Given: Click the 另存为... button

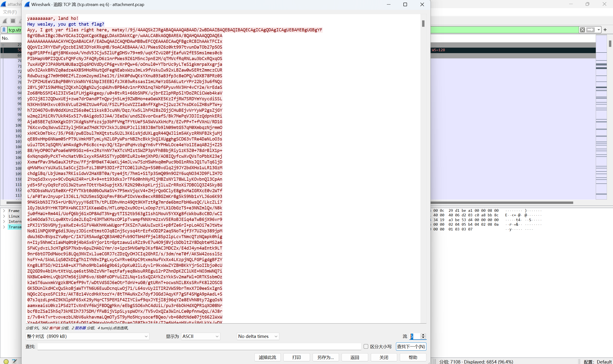Looking at the screenshot, I should [x=326, y=357].
